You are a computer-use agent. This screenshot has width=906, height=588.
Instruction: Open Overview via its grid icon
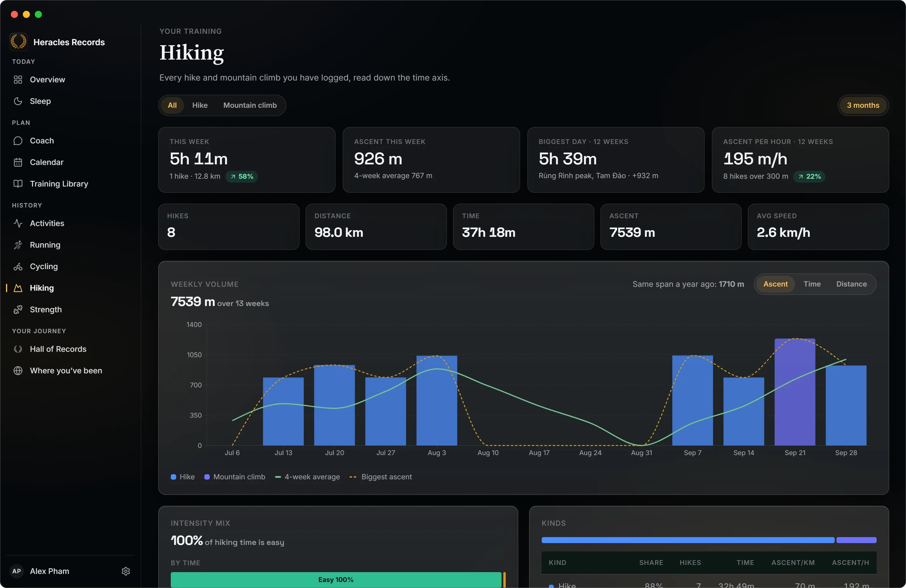pos(18,80)
